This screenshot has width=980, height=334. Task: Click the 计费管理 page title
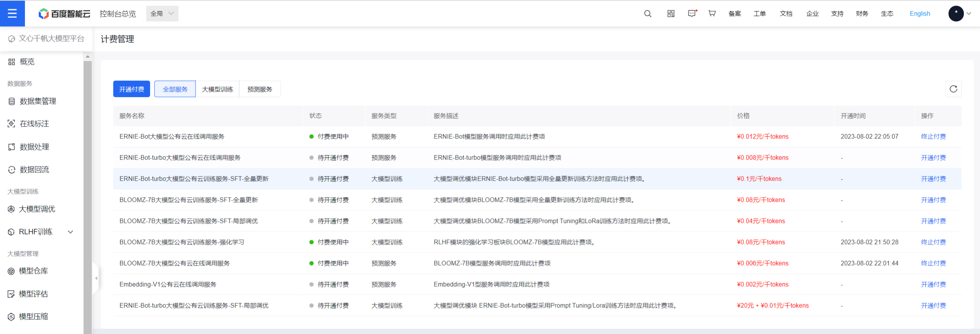[x=117, y=39]
